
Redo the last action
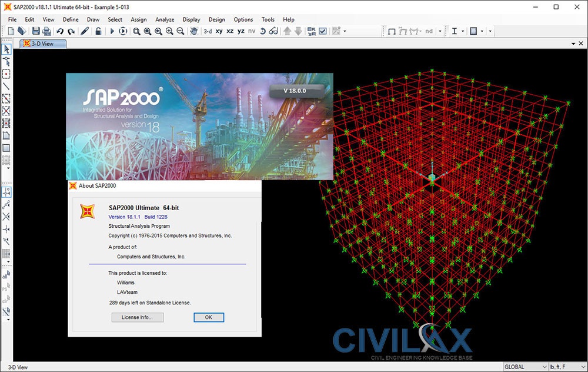(71, 31)
